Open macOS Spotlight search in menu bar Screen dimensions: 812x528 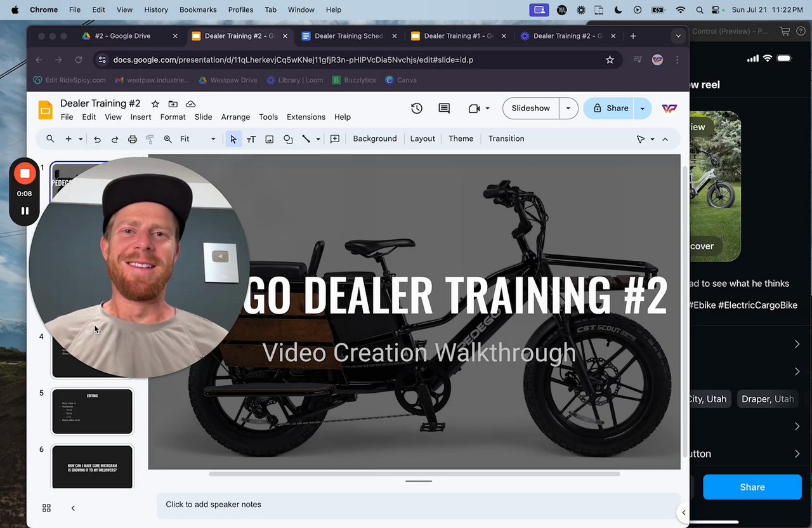pos(700,10)
